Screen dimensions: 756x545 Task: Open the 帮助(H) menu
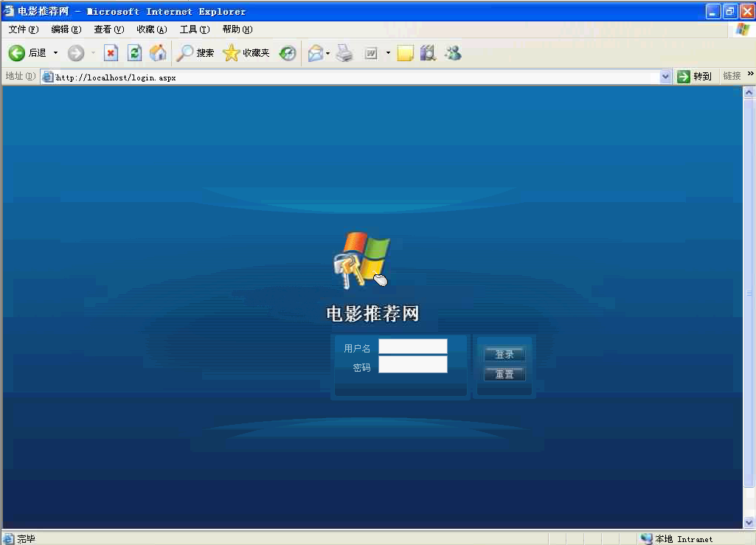(237, 29)
